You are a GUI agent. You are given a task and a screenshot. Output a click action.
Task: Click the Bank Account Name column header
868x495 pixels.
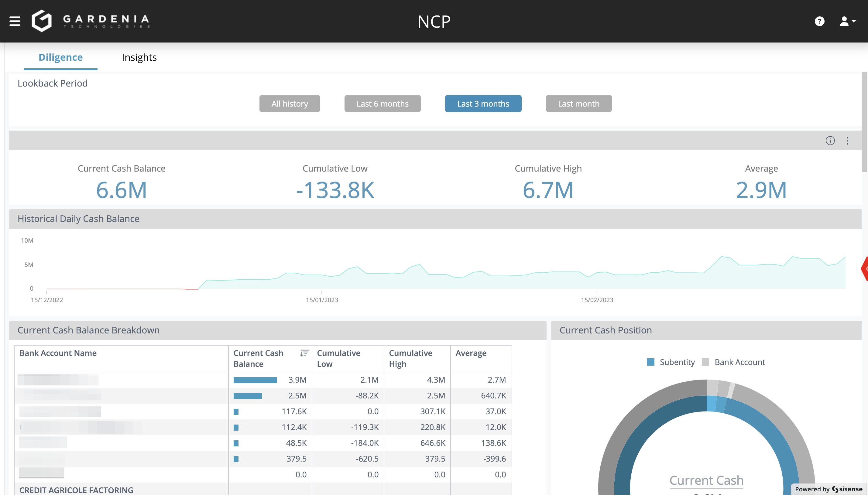pos(121,359)
